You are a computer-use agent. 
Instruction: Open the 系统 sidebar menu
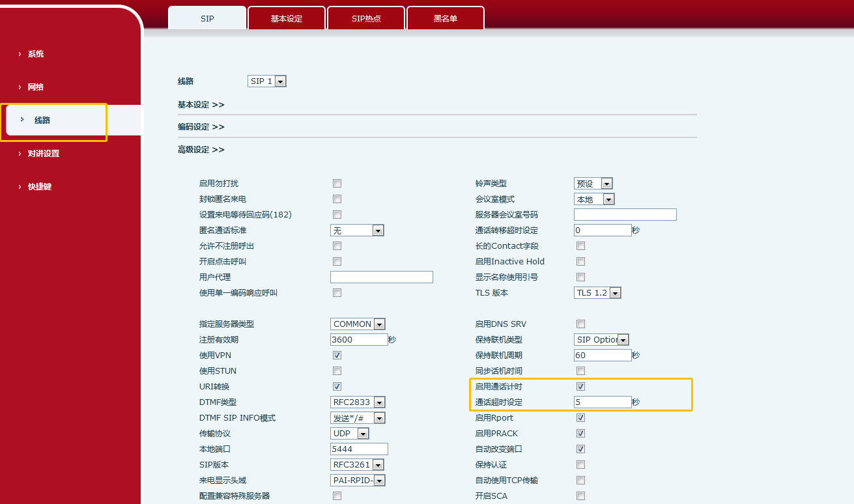coord(36,54)
